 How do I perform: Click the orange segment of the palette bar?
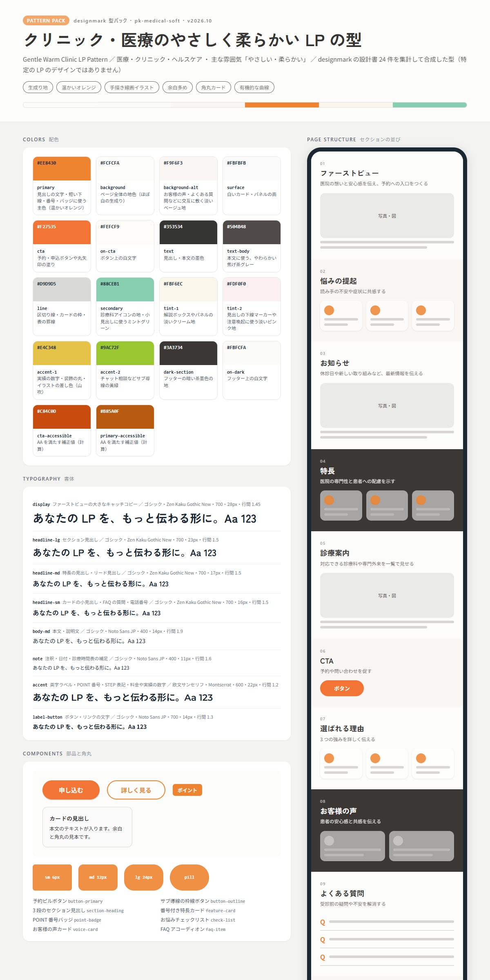click(x=282, y=105)
